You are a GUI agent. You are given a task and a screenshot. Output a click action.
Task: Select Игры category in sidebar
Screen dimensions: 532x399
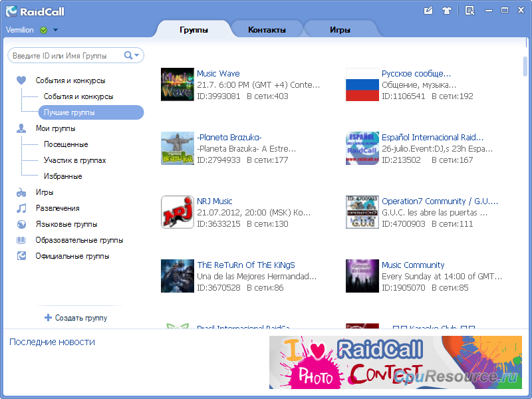click(x=45, y=192)
